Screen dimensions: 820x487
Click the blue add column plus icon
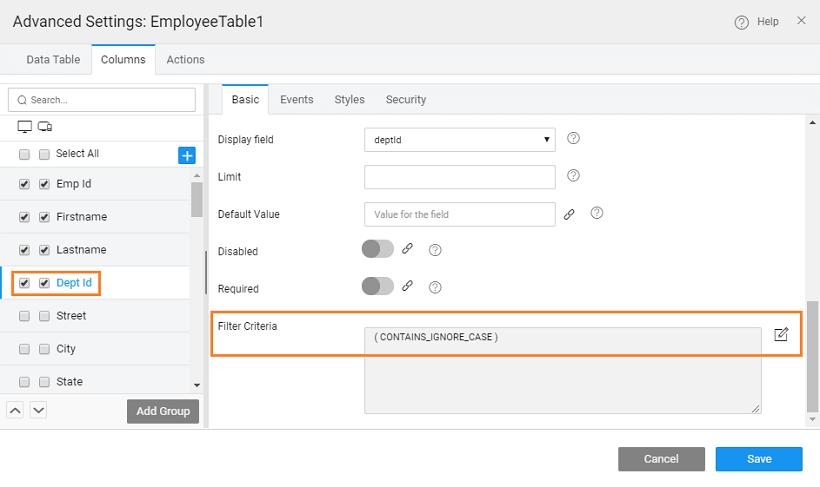click(x=186, y=155)
